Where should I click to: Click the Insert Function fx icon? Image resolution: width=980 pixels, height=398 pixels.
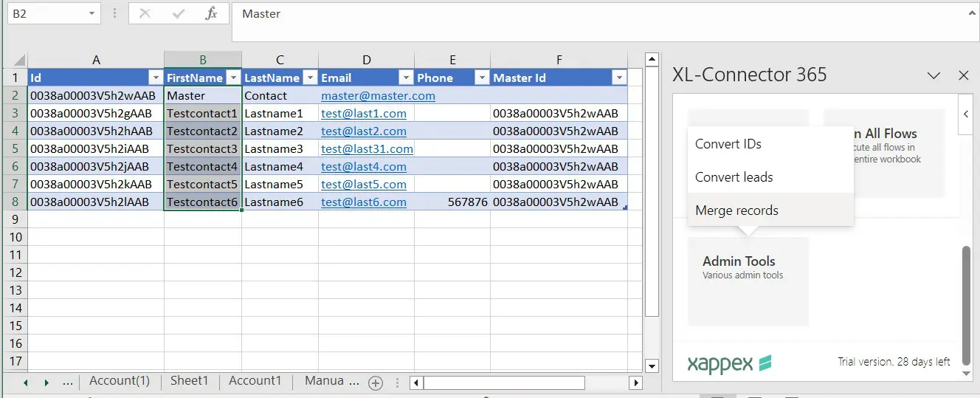211,14
